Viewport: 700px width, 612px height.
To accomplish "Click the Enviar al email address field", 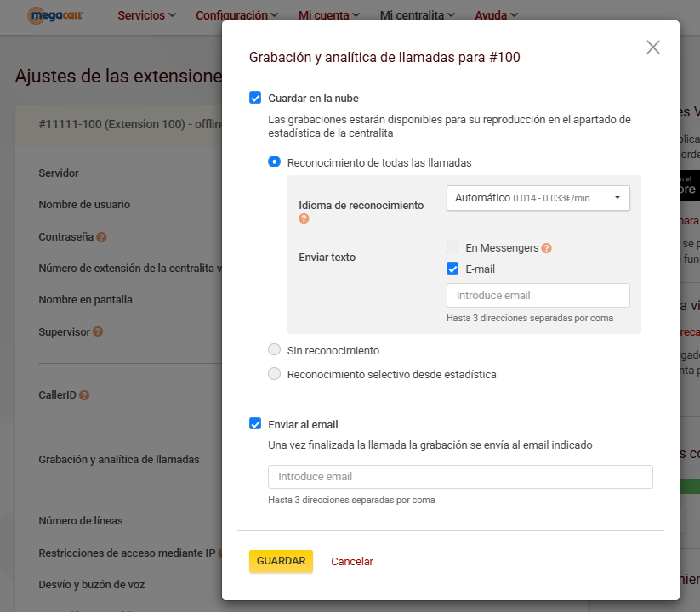I will [x=460, y=477].
